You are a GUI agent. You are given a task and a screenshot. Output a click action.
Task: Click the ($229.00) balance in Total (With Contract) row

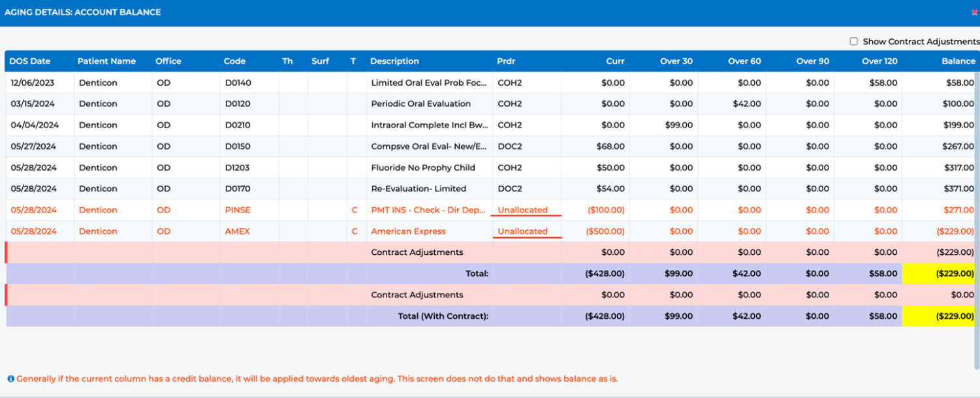[955, 316]
